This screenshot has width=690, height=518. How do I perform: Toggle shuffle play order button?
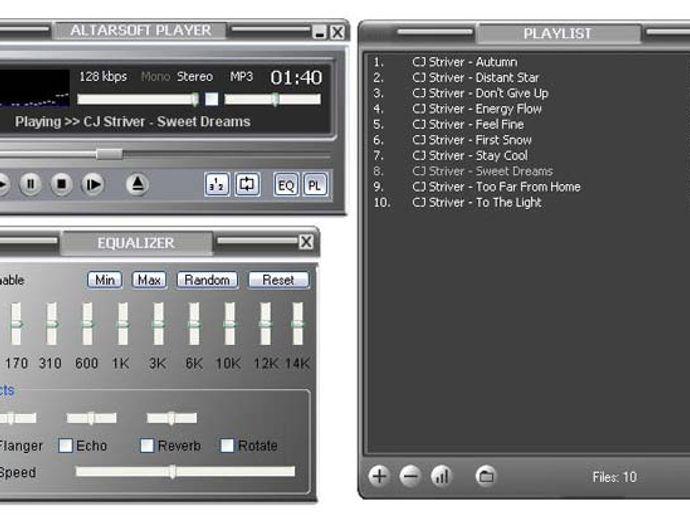point(217,184)
